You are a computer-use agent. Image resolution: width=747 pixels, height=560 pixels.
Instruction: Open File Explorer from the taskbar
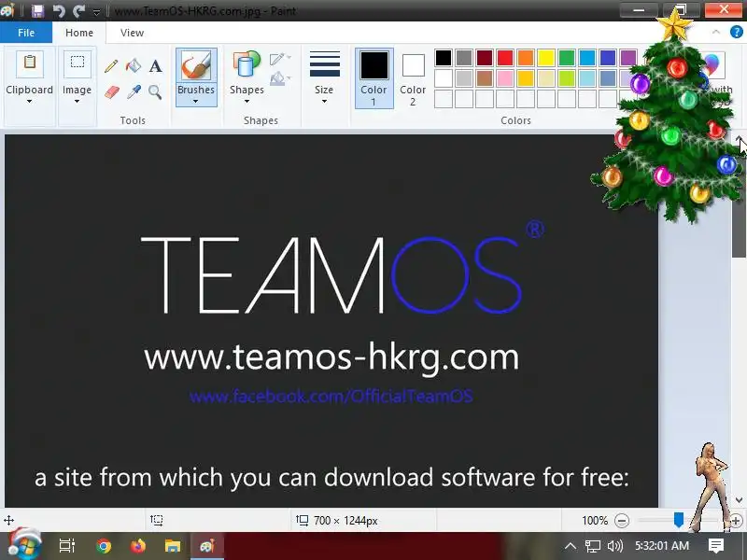point(173,546)
